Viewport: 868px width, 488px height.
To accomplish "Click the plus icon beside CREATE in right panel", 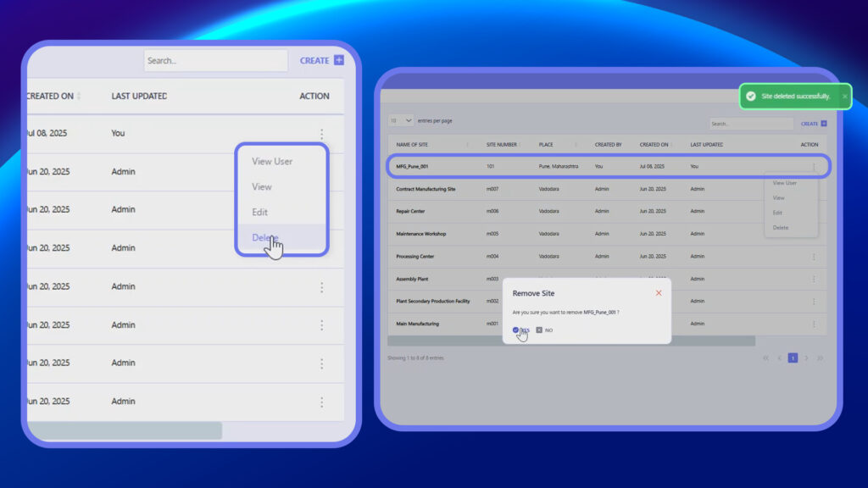I will coord(824,124).
